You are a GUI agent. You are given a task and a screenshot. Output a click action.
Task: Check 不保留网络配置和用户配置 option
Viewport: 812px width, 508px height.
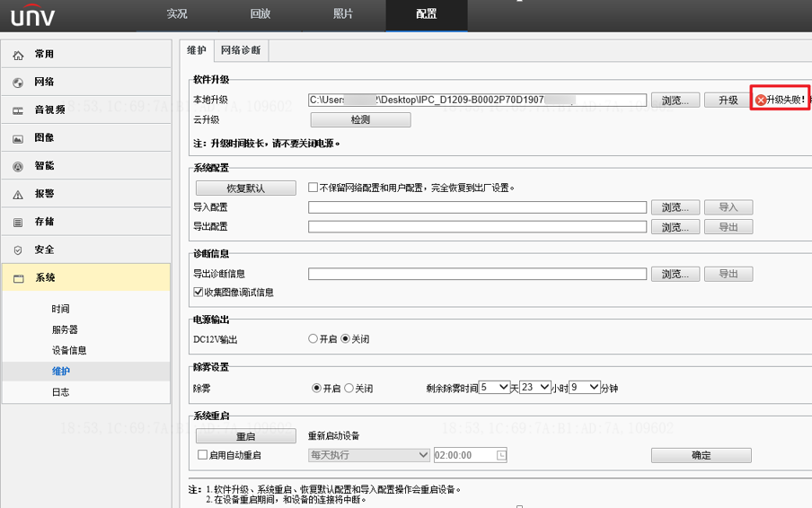[313, 188]
